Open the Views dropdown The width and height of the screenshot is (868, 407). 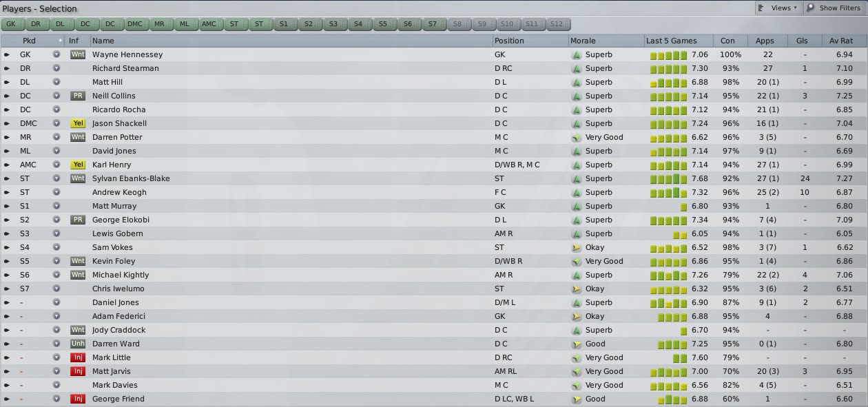pos(778,8)
